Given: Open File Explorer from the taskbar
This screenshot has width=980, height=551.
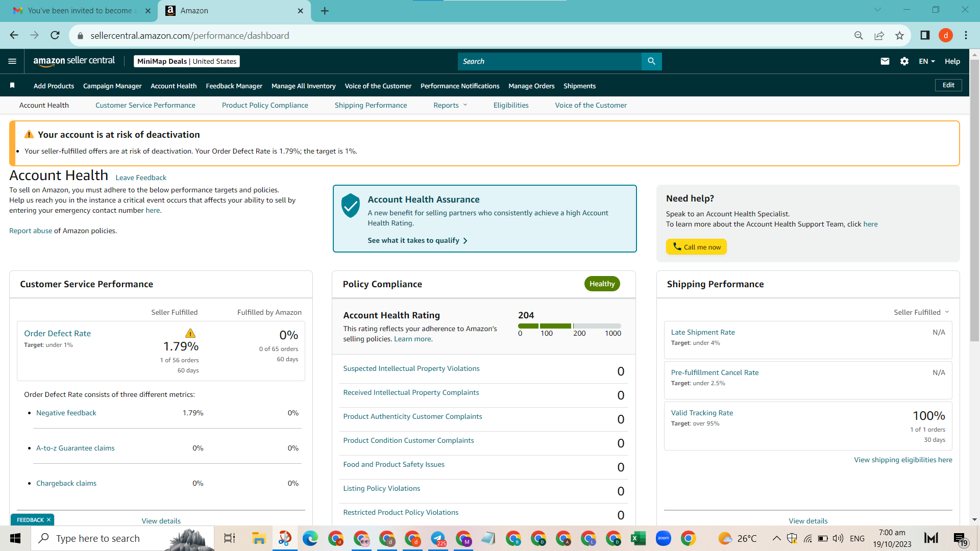Looking at the screenshot, I should click(x=259, y=538).
